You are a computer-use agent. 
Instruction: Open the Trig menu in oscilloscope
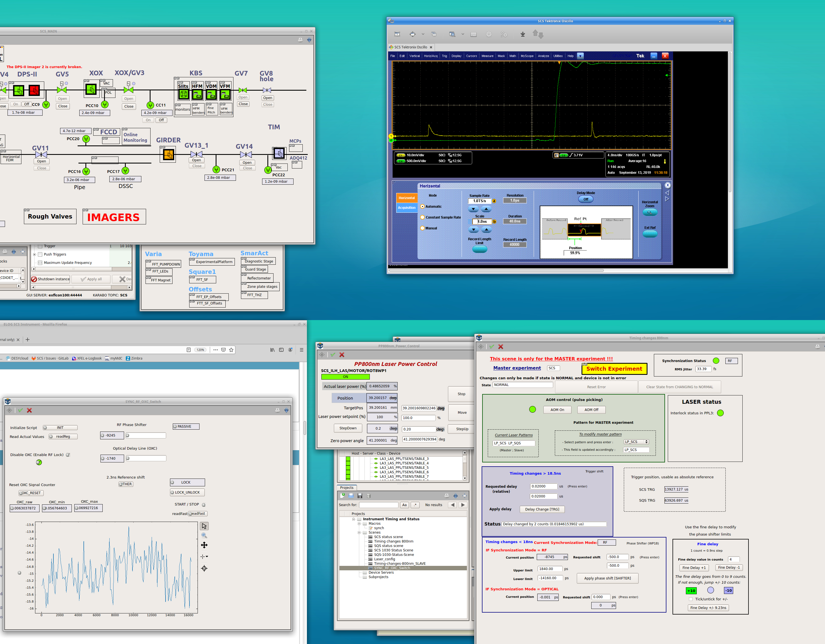[x=444, y=56]
